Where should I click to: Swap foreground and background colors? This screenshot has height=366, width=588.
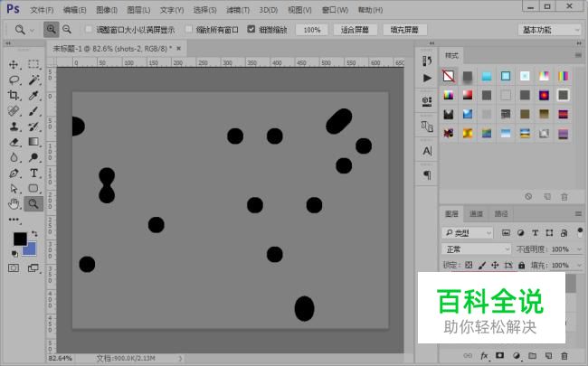34,234
